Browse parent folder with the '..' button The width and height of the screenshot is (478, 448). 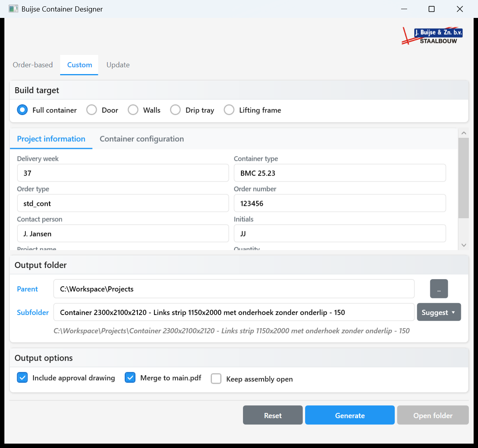(x=439, y=289)
